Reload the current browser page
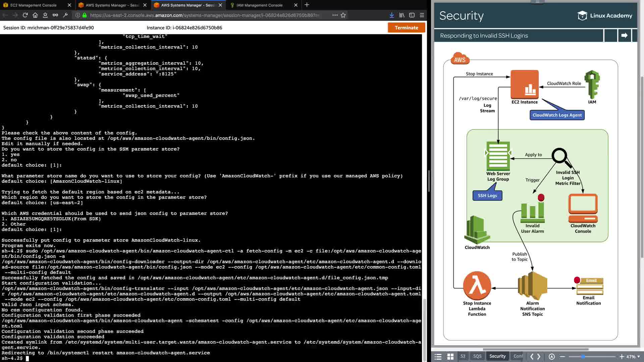Image resolution: width=644 pixels, height=362 pixels. pos(25,15)
